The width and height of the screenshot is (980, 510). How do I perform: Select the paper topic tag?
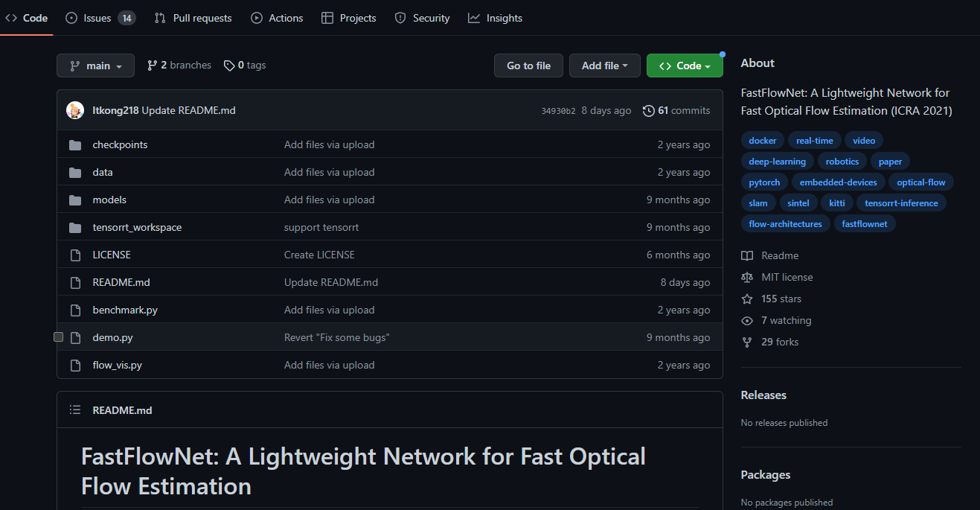890,161
